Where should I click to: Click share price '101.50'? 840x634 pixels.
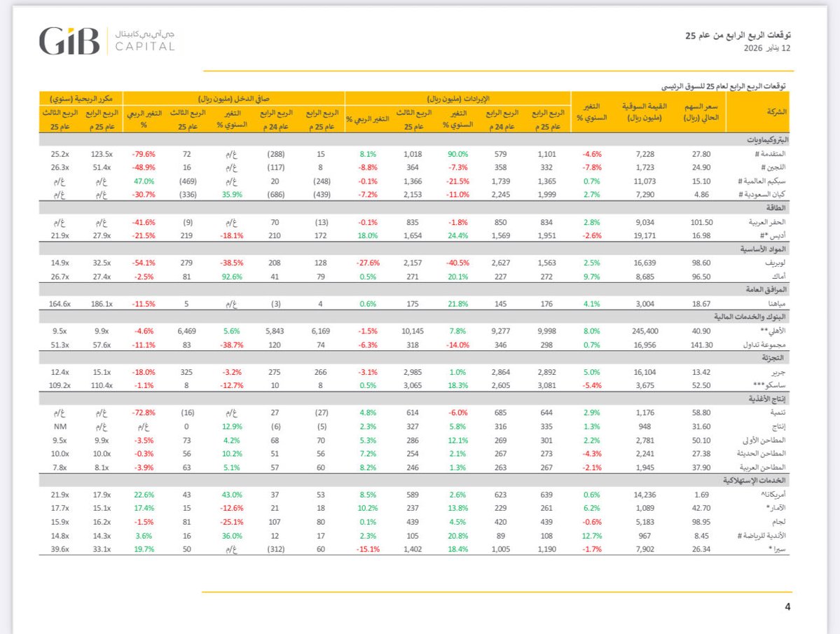[701, 222]
